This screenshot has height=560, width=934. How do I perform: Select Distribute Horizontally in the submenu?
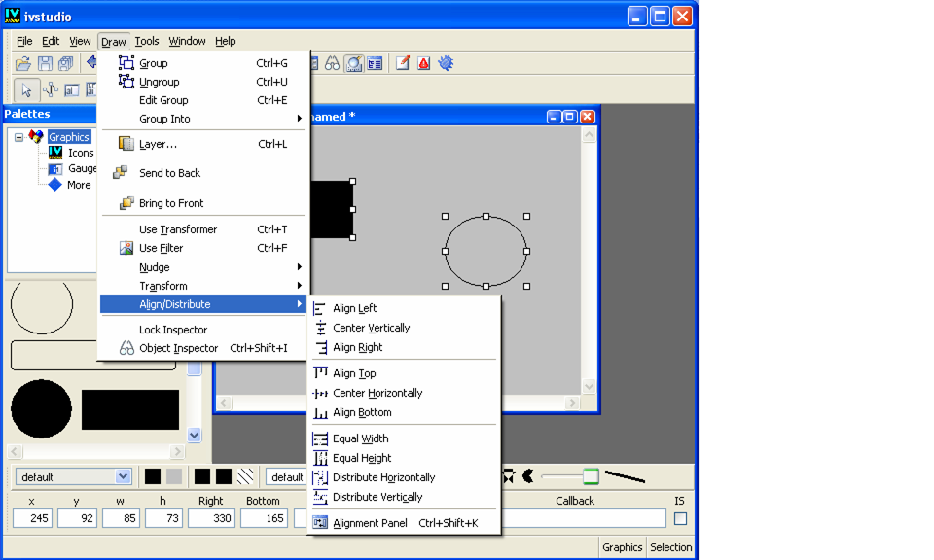pyautogui.click(x=383, y=477)
